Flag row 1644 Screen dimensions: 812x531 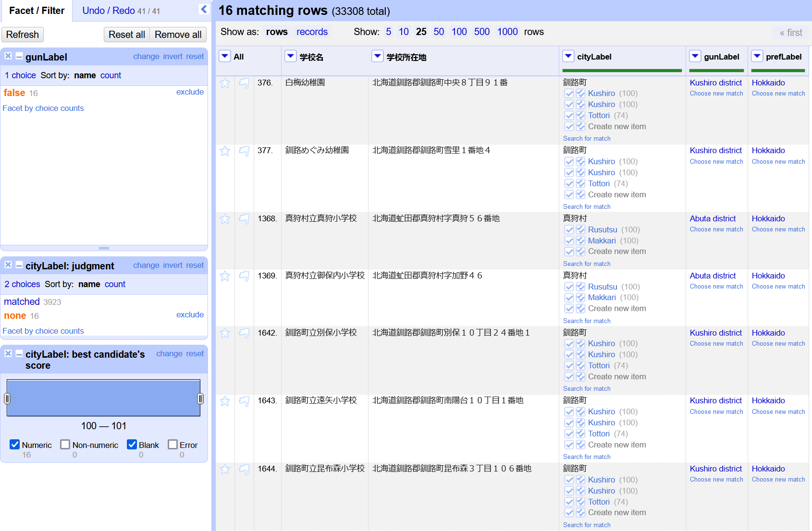244,470
